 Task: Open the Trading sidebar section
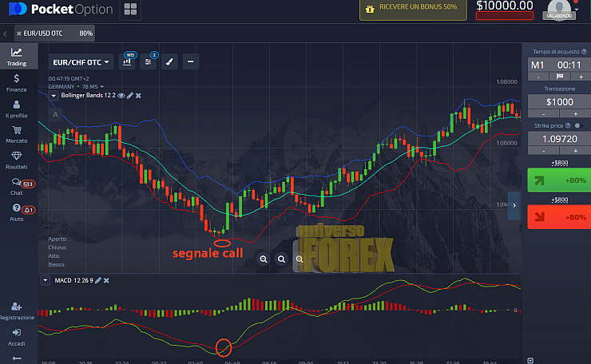[x=17, y=57]
